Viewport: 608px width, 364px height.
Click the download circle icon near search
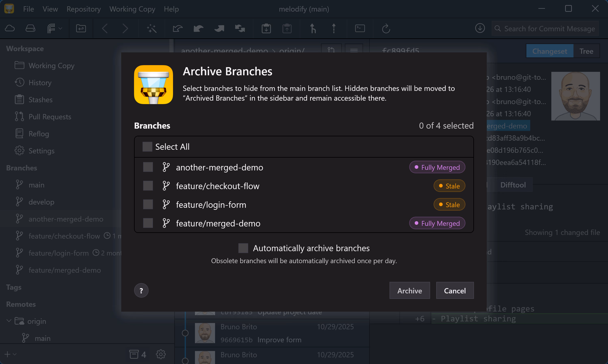tap(480, 28)
